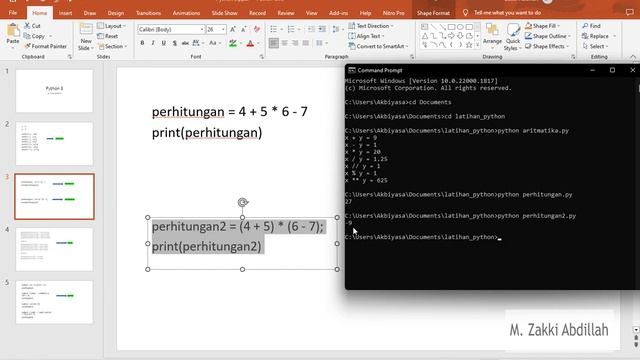Toggle Underline formatting
The height and width of the screenshot is (360, 640).
(164, 43)
